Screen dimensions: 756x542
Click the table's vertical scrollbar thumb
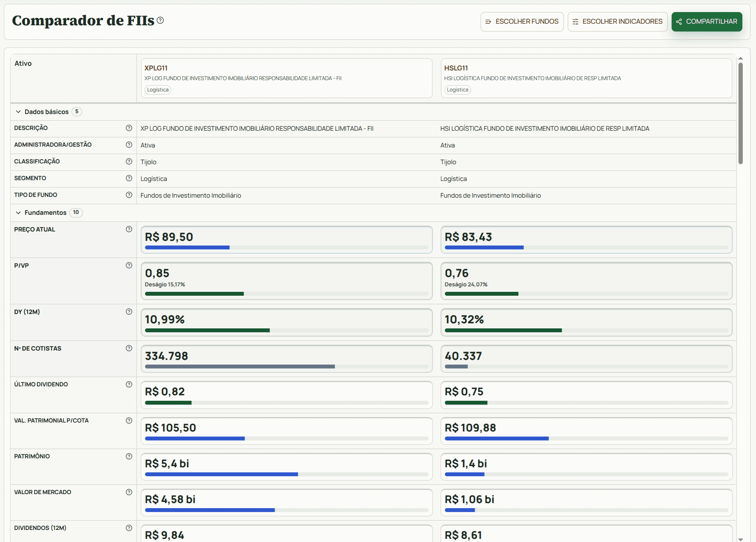click(740, 113)
